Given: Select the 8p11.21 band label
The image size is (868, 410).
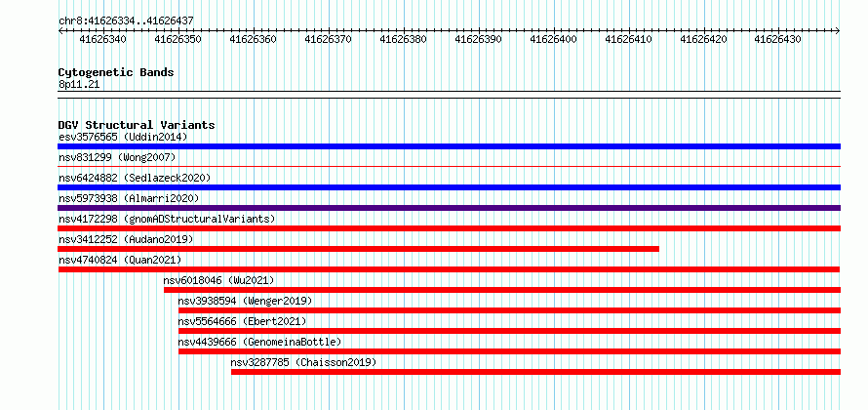Looking at the screenshot, I should pyautogui.click(x=79, y=84).
